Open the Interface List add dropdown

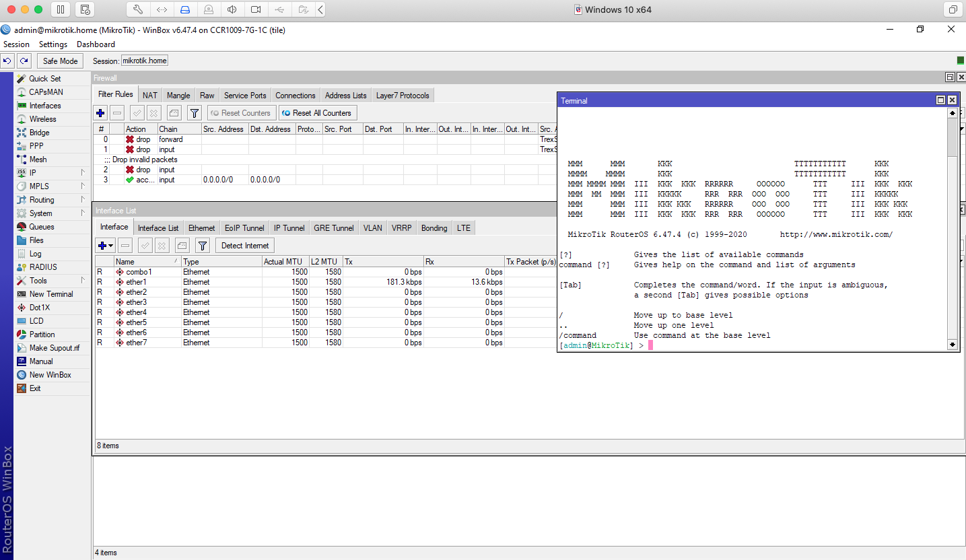tap(106, 246)
